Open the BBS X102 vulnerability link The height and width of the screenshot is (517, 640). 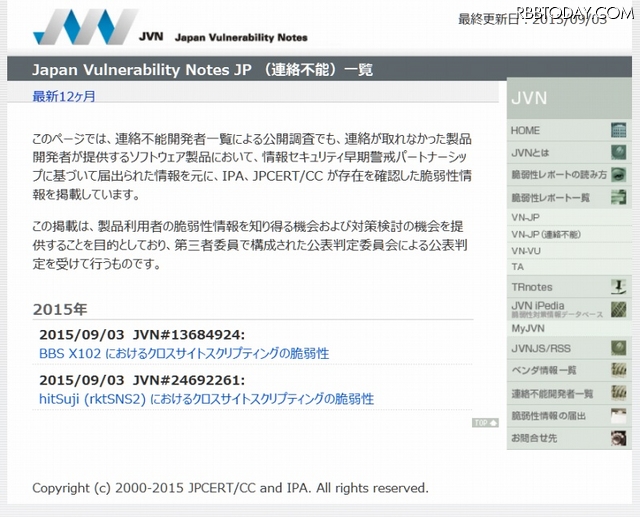(184, 353)
